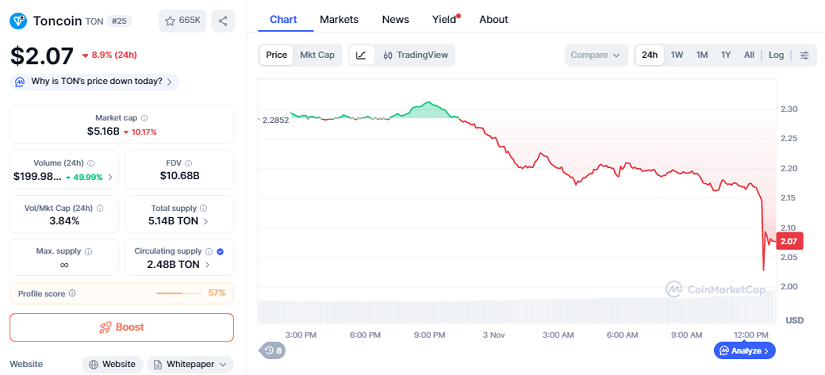Set chart range to All

coord(749,55)
